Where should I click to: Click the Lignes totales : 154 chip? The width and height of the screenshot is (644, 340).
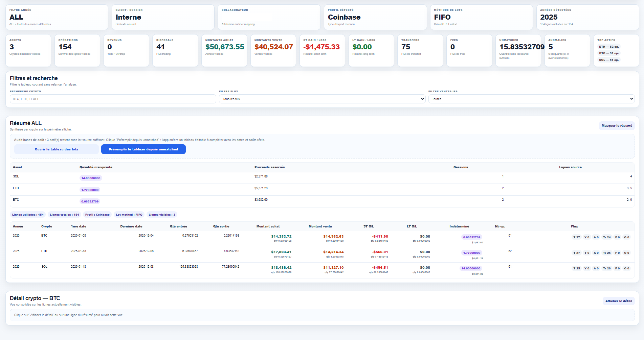(x=64, y=215)
